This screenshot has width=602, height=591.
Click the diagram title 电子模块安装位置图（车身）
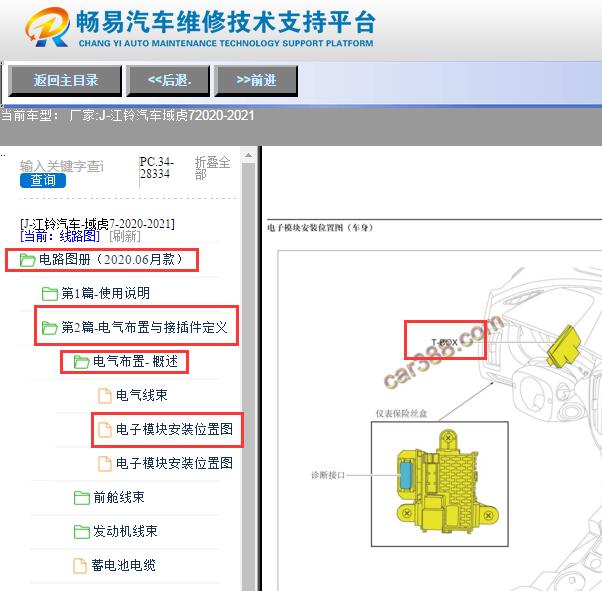pos(320,228)
